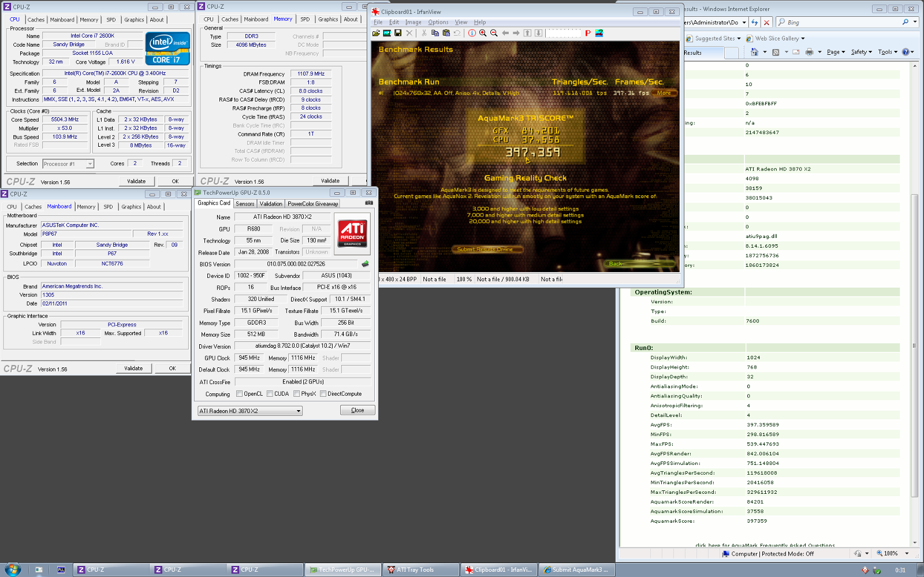Switch to Sensors tab in GPU-Z
The image size is (924, 577).
(x=245, y=203)
